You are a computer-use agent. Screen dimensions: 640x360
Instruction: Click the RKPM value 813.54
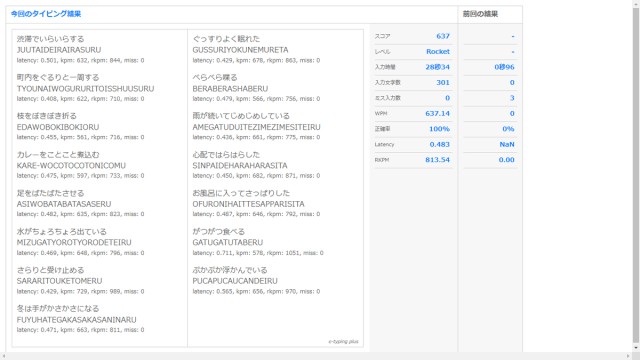[x=437, y=160]
